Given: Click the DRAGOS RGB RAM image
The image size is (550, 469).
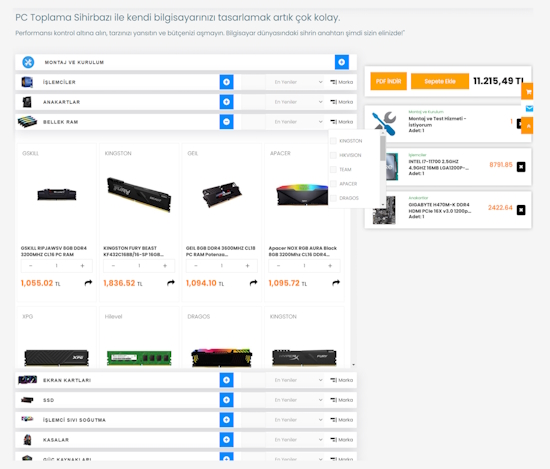Looking at the screenshot, I should pyautogui.click(x=222, y=357).
